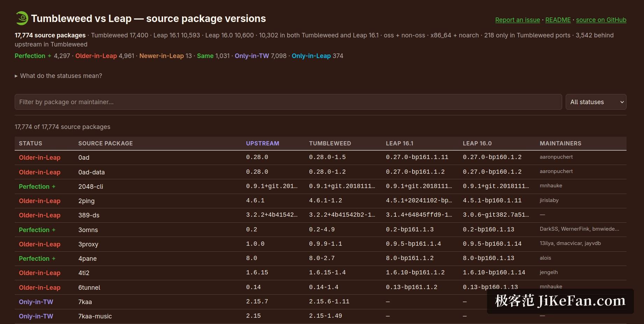Select the 0ad-data package name
The height and width of the screenshot is (324, 644).
pyautogui.click(x=92, y=172)
